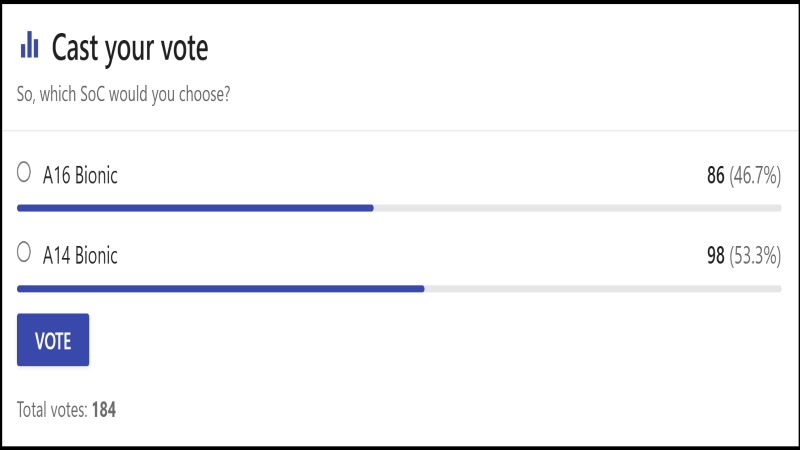Viewport: 800px width, 450px height.
Task: Select the A14 Bionic radio button
Action: [25, 254]
